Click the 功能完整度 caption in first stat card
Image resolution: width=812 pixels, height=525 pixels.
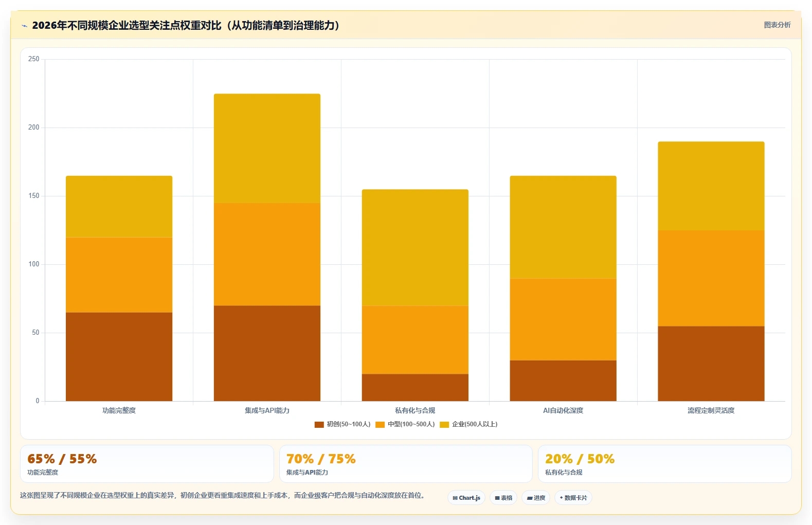[43, 473]
